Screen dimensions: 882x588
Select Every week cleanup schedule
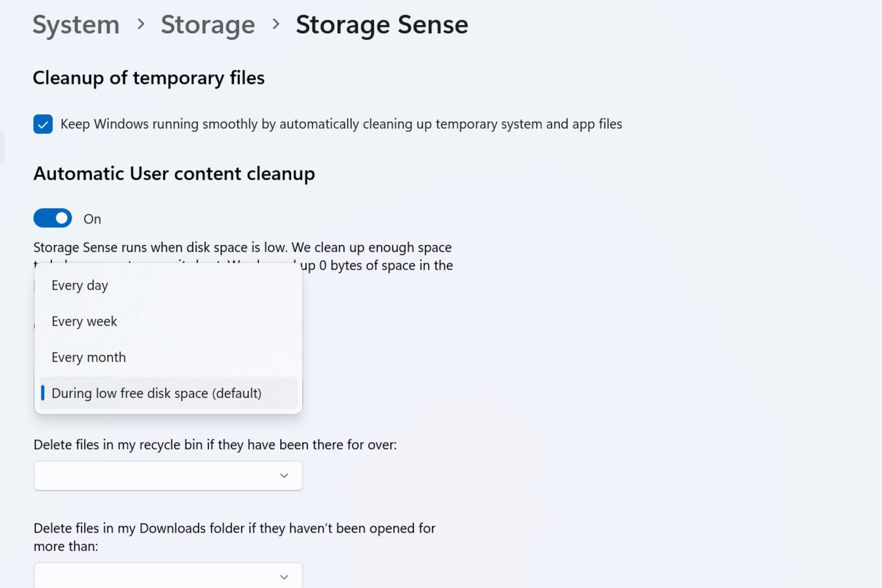click(84, 321)
